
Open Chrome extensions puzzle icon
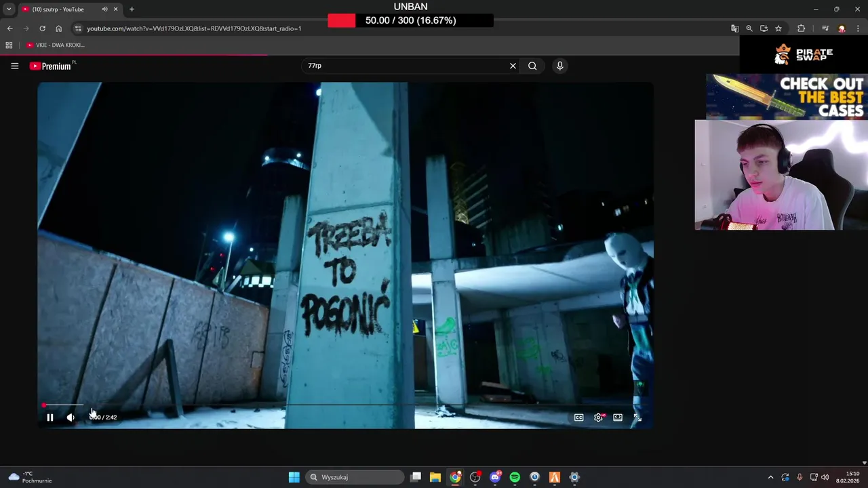point(801,28)
